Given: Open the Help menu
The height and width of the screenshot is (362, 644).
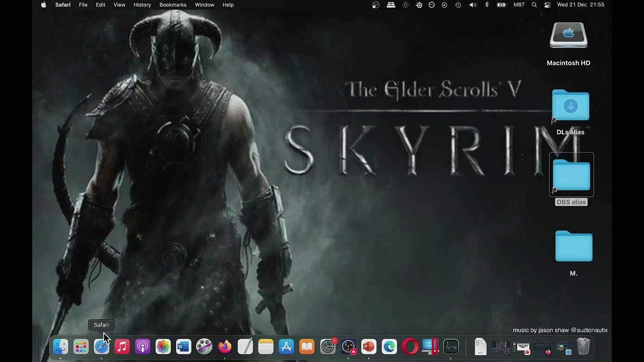Looking at the screenshot, I should point(228,5).
